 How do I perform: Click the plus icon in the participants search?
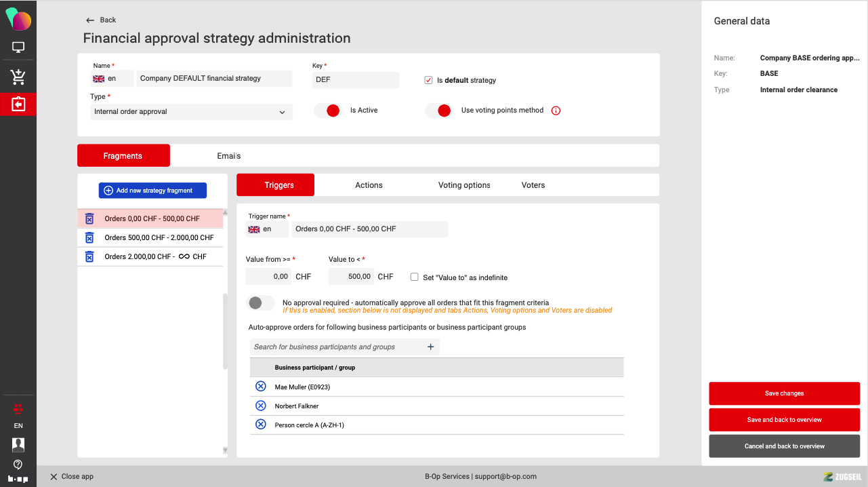pyautogui.click(x=430, y=347)
